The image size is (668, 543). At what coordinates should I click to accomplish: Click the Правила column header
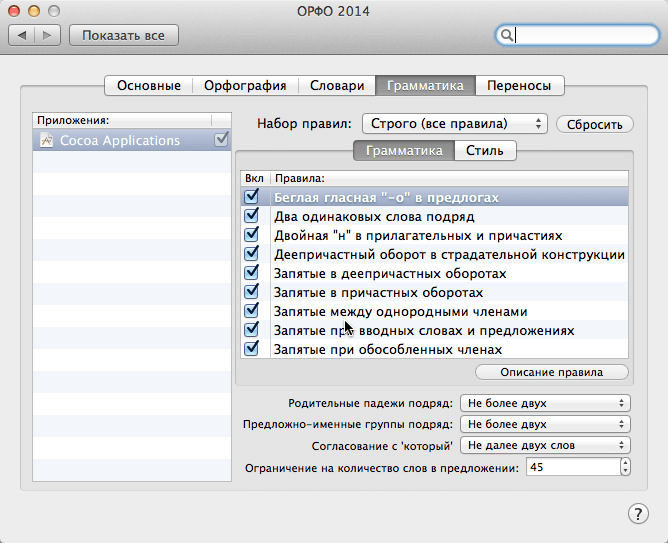click(449, 178)
